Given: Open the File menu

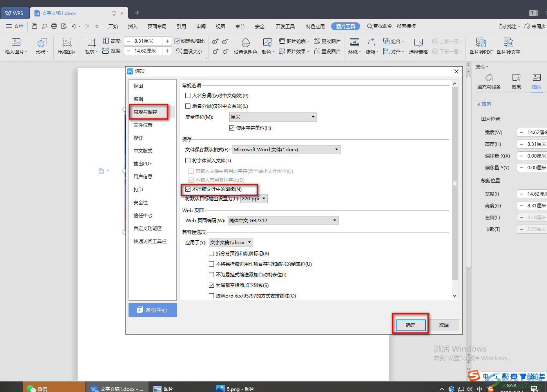Looking at the screenshot, I should point(15,26).
